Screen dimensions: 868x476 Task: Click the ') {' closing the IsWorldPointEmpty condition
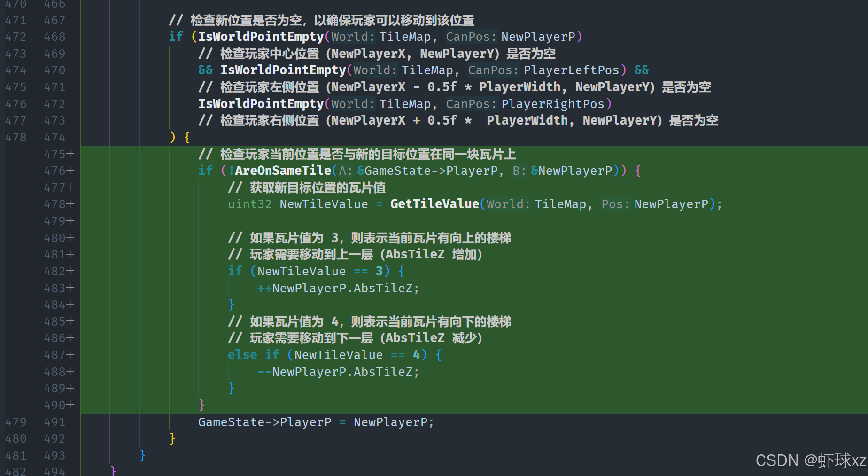coord(180,137)
